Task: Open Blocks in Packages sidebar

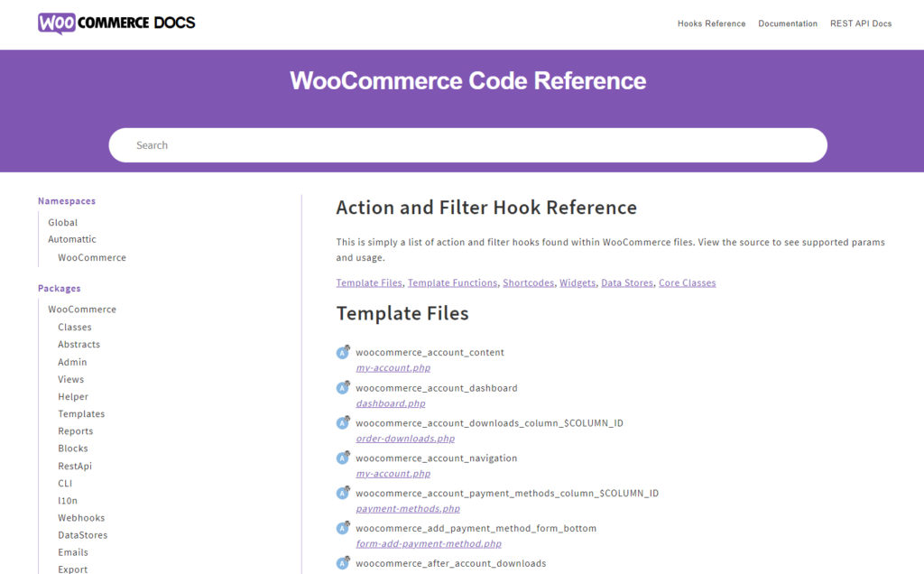Action: [x=72, y=449]
